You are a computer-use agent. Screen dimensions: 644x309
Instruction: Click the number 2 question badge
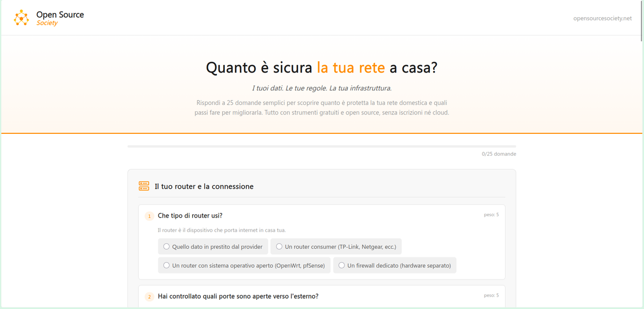click(150, 297)
